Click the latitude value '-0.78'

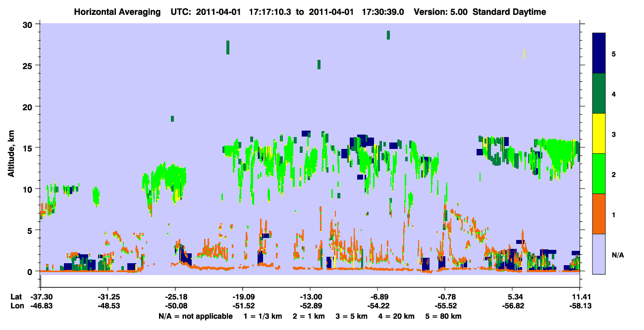click(445, 297)
